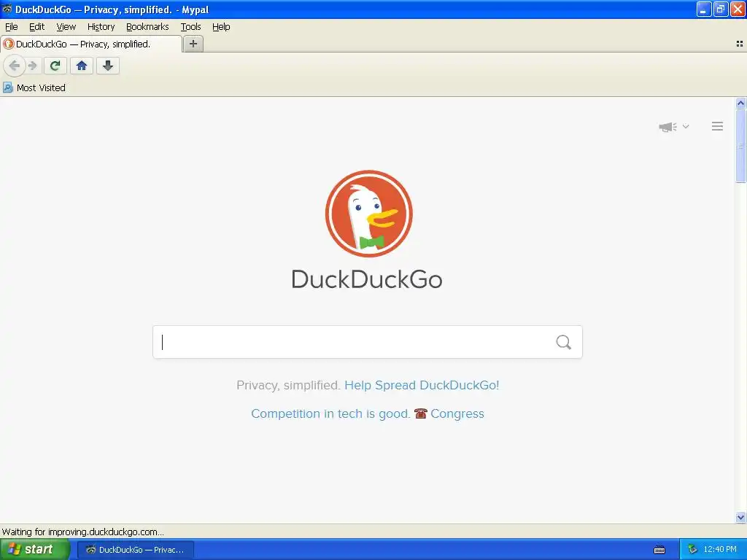The width and height of the screenshot is (747, 560).
Task: Click the keyboard icon in the taskbar
Action: pos(659,550)
